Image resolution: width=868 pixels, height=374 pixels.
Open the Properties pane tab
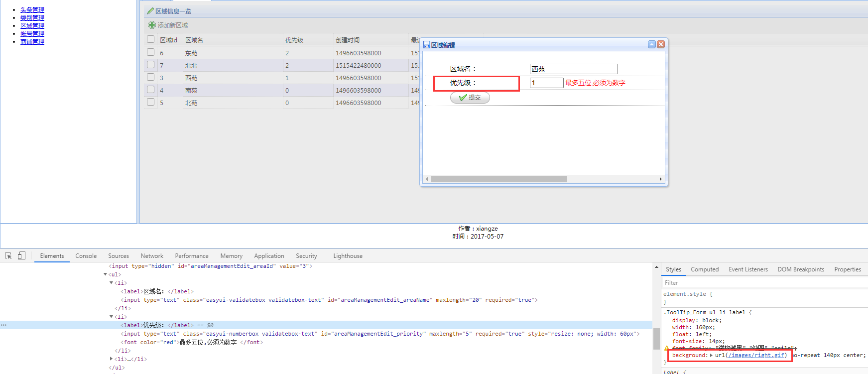(848, 269)
